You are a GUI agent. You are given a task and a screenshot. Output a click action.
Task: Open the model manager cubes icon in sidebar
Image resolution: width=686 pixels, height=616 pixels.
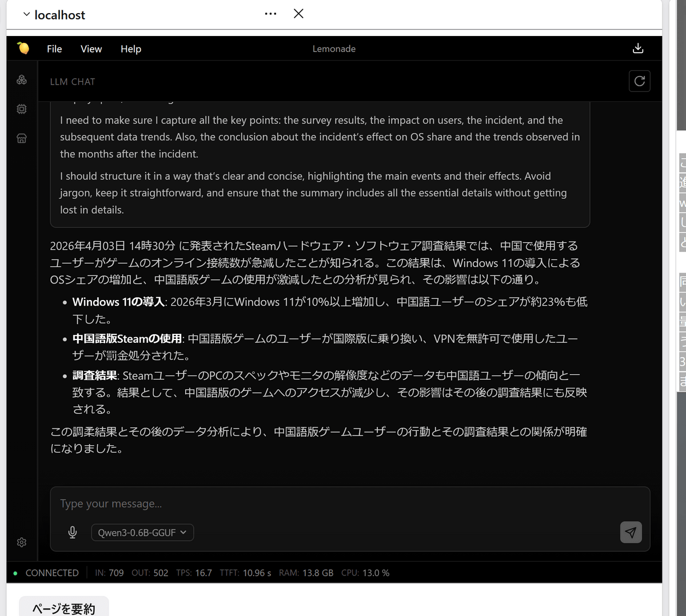22,80
